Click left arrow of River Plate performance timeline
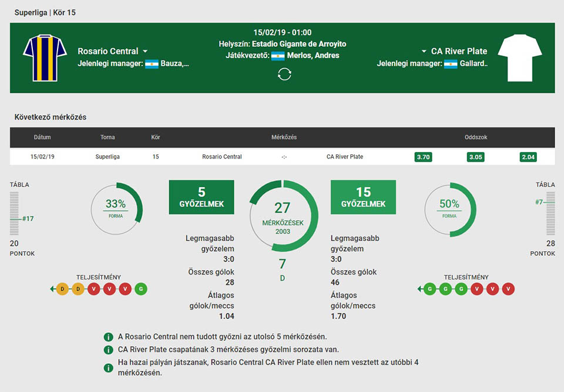 [419, 289]
